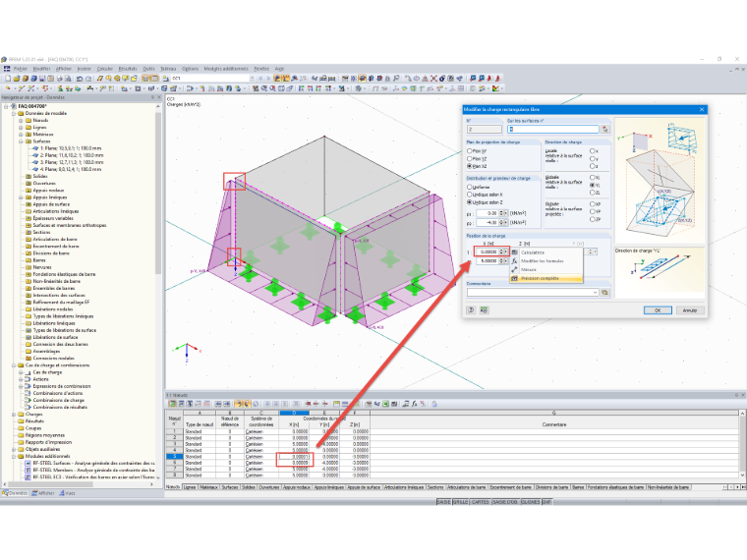Collapse the Surfaces tree node

click(x=21, y=141)
